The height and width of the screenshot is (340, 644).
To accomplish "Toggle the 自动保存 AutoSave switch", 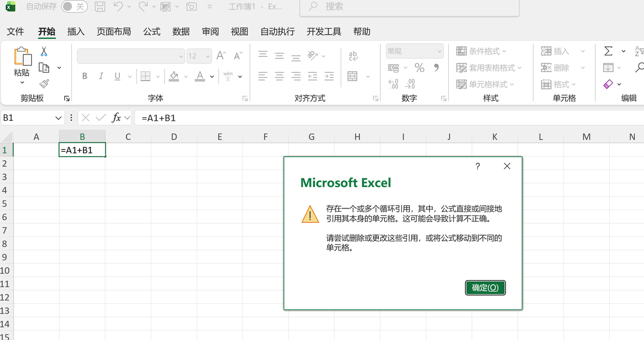I will pyautogui.click(x=74, y=7).
